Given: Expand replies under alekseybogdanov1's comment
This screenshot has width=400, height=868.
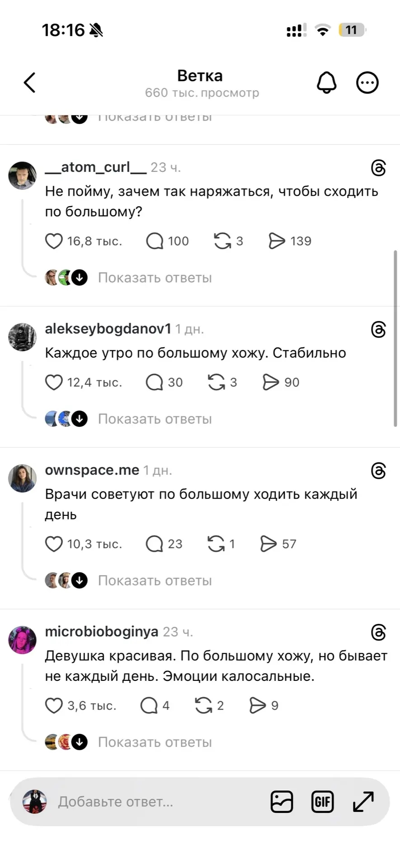Looking at the screenshot, I should click(155, 419).
